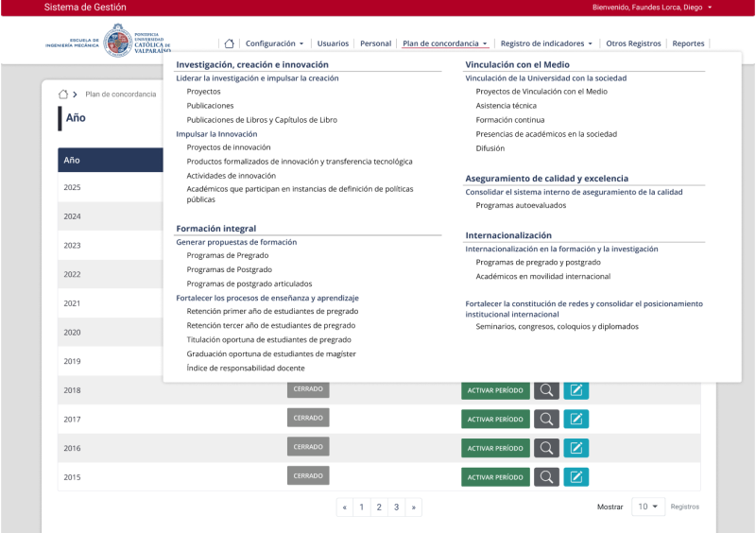Open the Registro de indicadores dropdown

546,43
